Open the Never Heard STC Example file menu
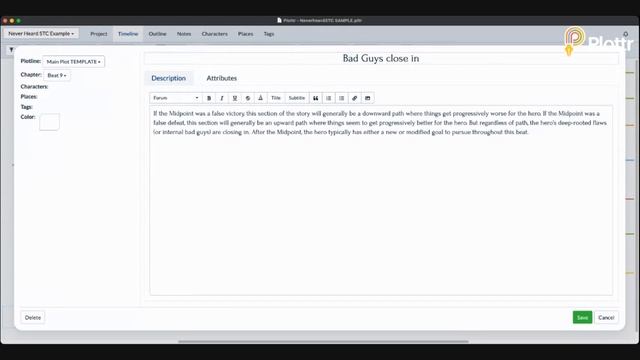Viewport: 640px width, 360px height. pyautogui.click(x=41, y=33)
